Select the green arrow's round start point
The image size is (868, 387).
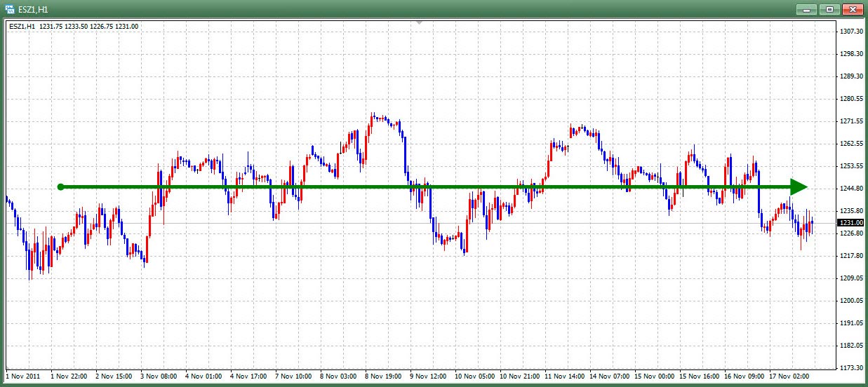click(x=60, y=187)
